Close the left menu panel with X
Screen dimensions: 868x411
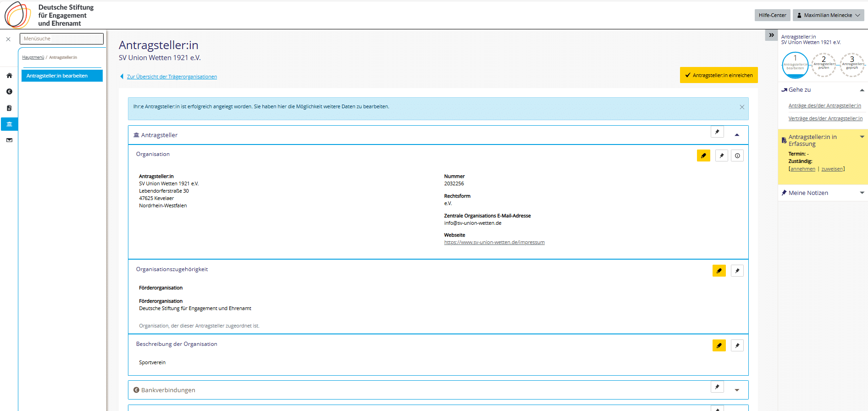tap(8, 39)
